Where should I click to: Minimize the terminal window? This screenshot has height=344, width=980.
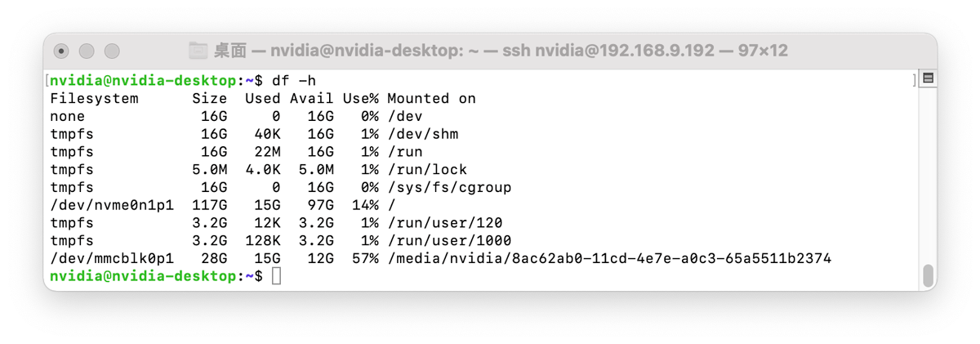tap(87, 51)
